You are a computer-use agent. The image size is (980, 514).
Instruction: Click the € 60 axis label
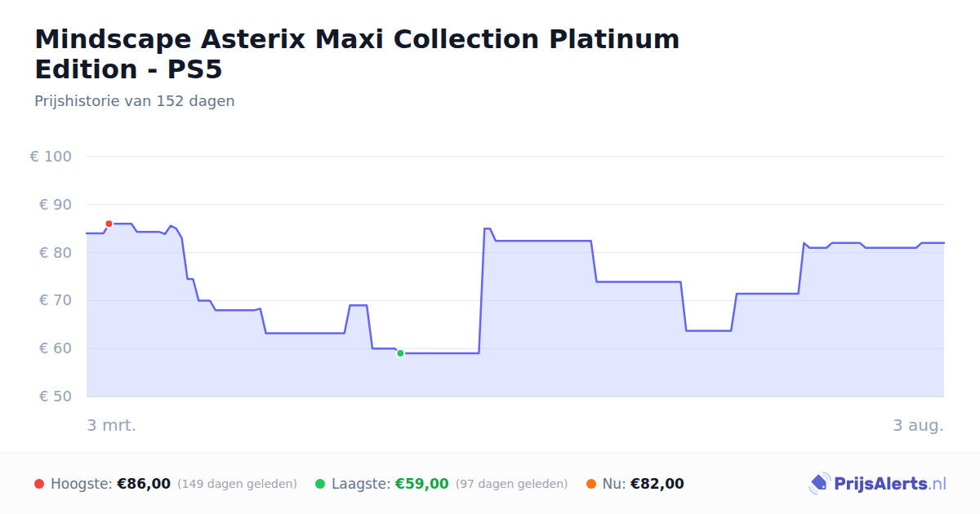(x=55, y=348)
